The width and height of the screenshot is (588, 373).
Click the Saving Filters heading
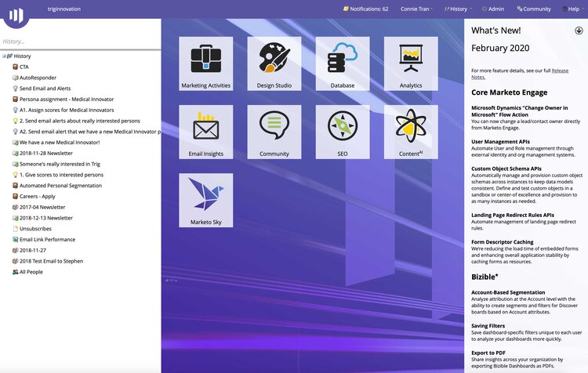tap(488, 326)
